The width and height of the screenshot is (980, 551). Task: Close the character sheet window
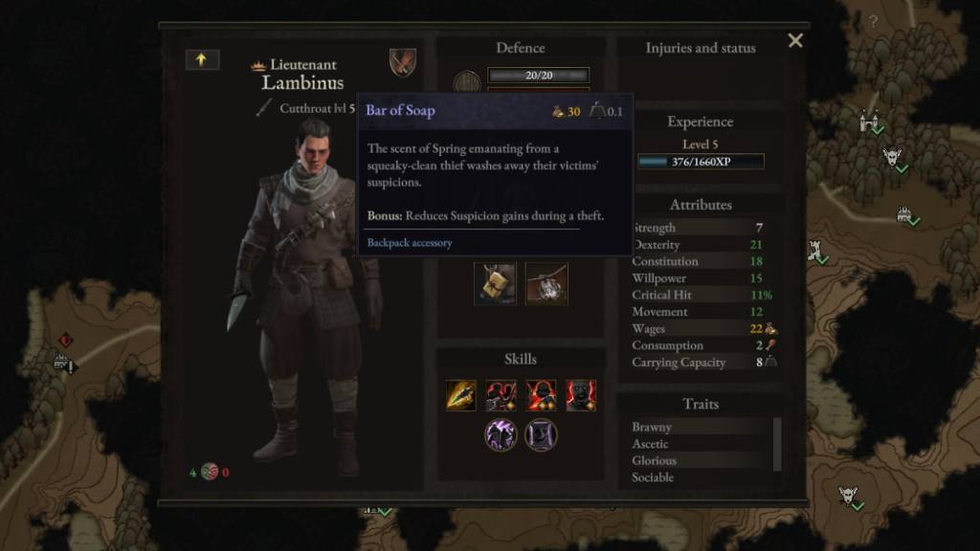click(795, 40)
